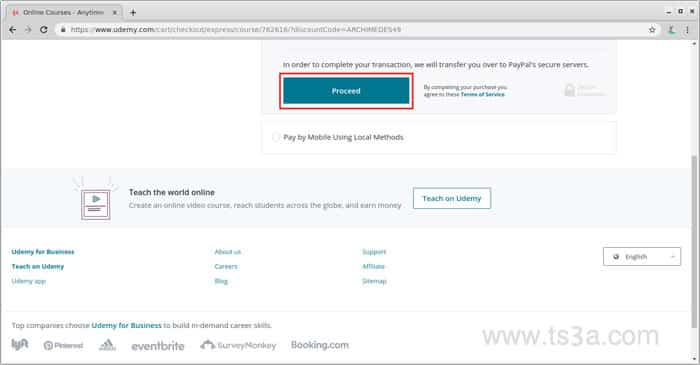Open the Careers link

[x=226, y=266]
